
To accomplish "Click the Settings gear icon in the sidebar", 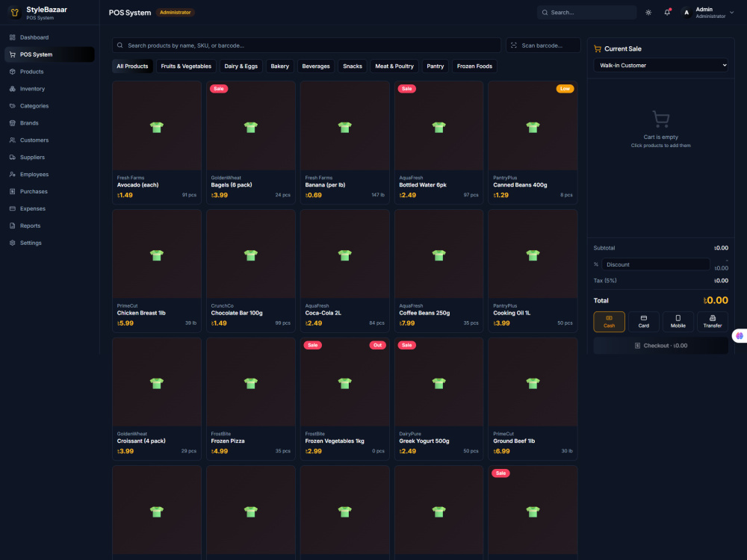I will pyautogui.click(x=13, y=243).
